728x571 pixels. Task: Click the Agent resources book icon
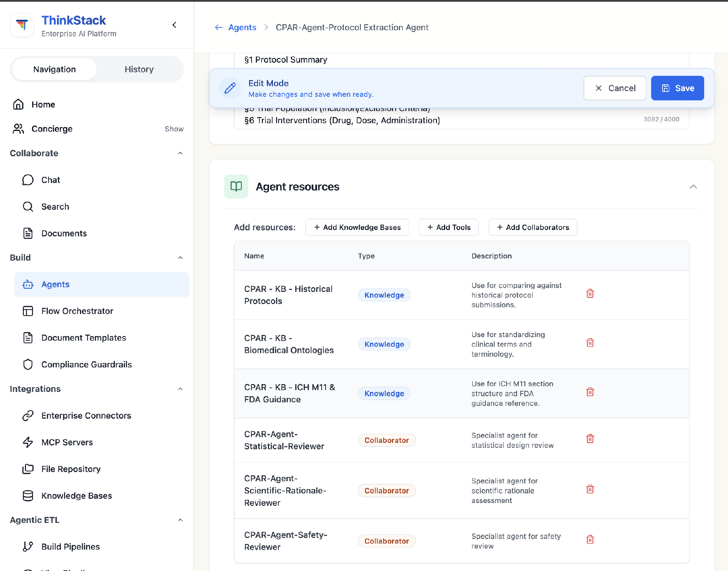click(x=236, y=186)
